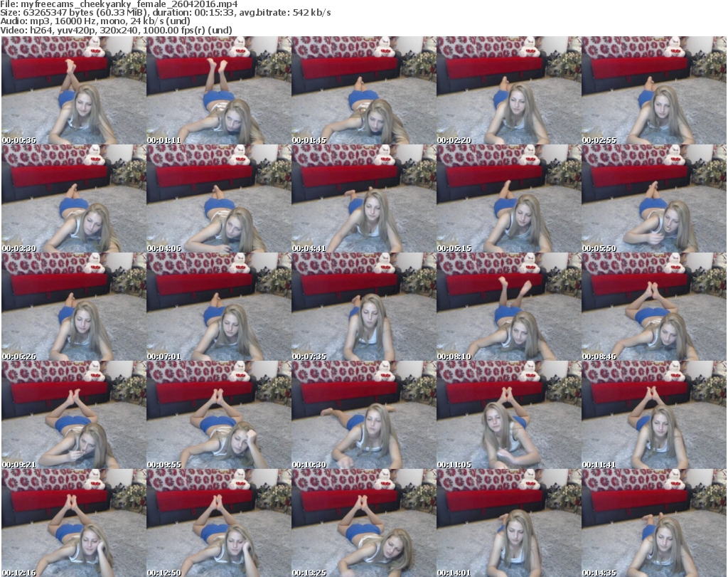Select the 'Video: h264, yuv420p' line
The height and width of the screenshot is (577, 728).
(x=116, y=30)
